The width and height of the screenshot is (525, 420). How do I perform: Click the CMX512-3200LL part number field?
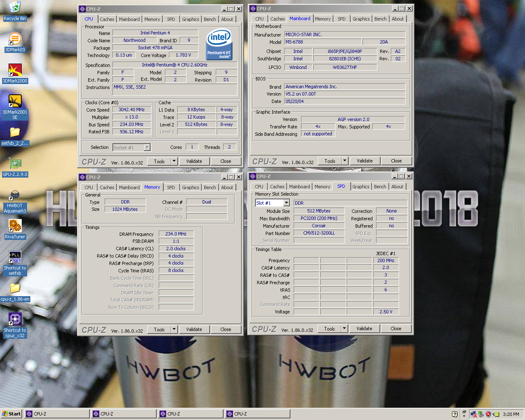coord(319,233)
